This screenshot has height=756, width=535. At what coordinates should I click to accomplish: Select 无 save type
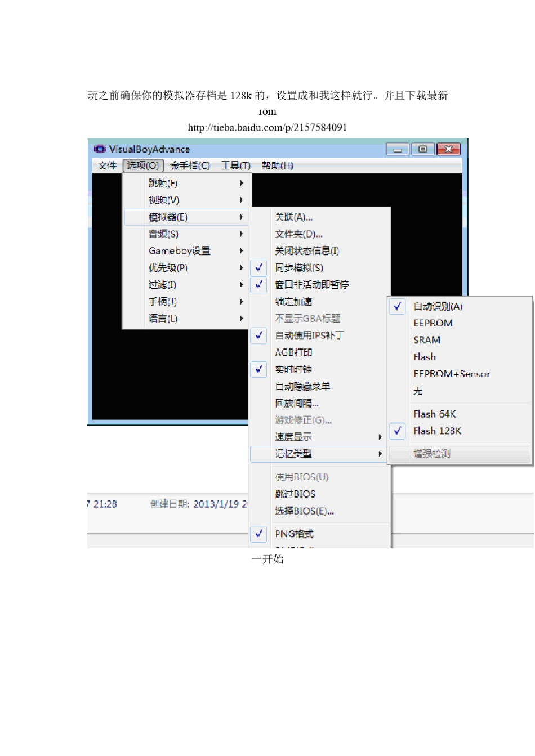(x=460, y=391)
